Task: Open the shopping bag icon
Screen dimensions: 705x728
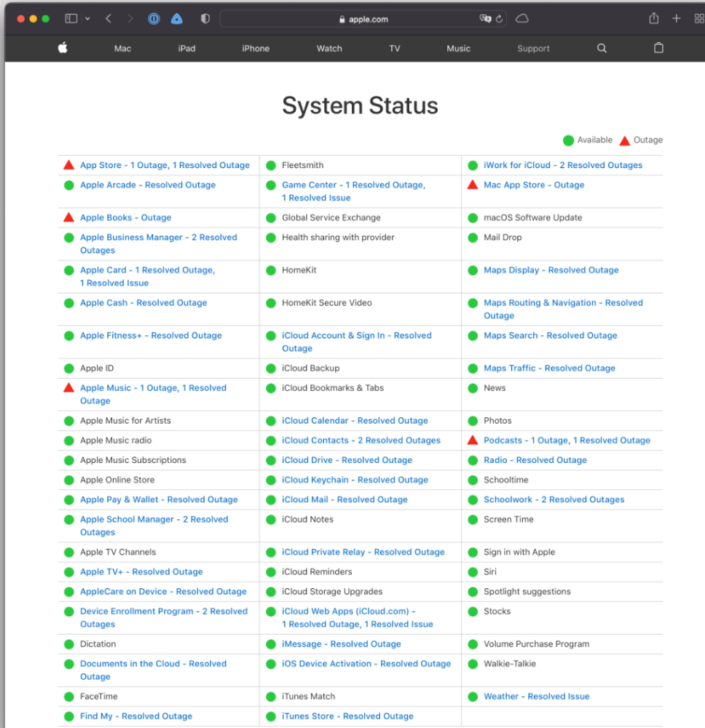Action: [658, 48]
